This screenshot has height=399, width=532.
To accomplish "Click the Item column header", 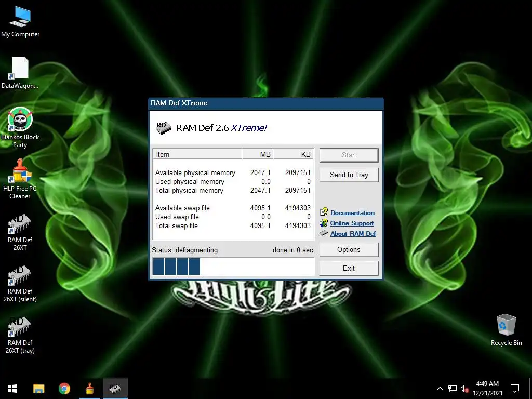I will [x=197, y=154].
